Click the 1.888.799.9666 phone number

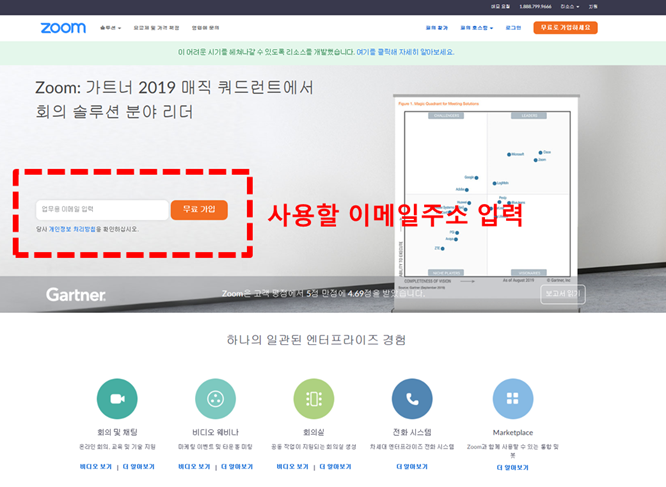pos(535,6)
